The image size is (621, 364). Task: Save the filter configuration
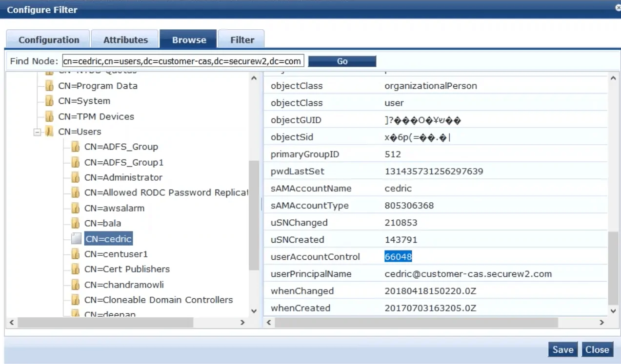[563, 349]
